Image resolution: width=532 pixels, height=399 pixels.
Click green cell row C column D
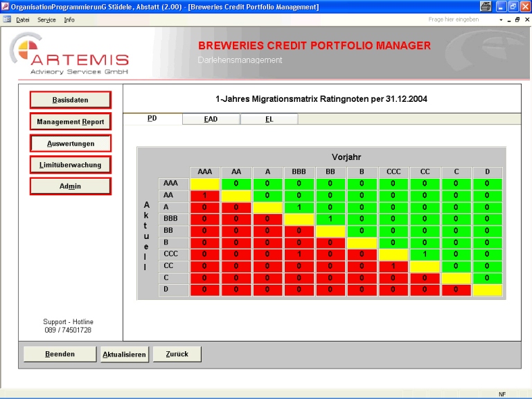[487, 278]
